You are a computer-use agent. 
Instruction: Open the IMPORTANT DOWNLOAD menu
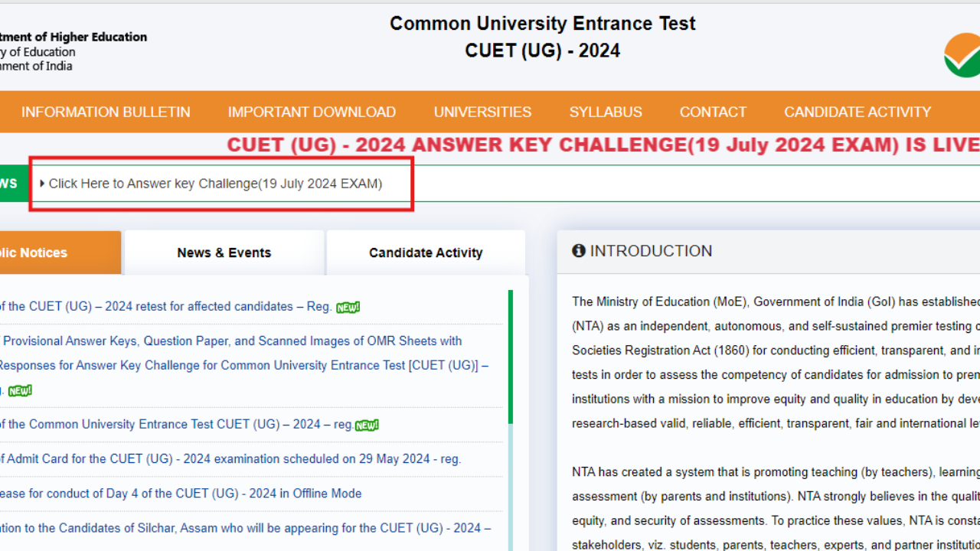[312, 112]
